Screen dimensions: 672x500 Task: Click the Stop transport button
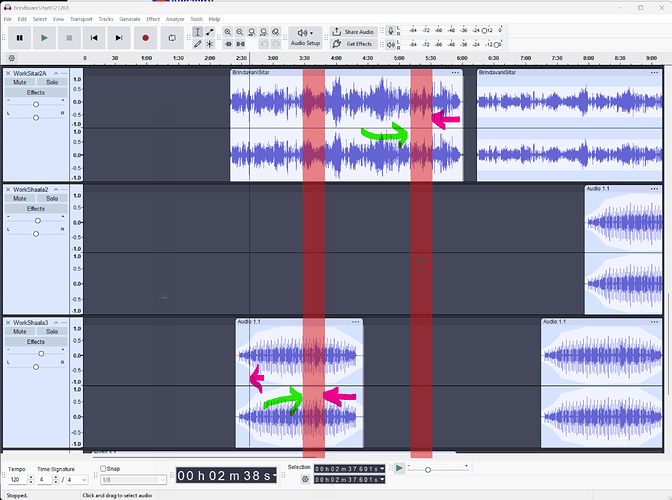click(x=69, y=38)
